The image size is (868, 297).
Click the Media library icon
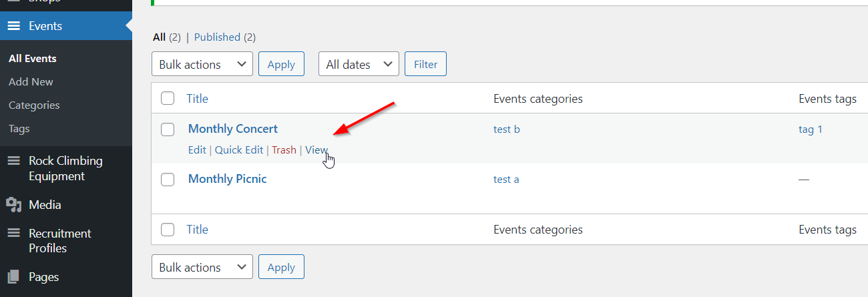(13, 205)
